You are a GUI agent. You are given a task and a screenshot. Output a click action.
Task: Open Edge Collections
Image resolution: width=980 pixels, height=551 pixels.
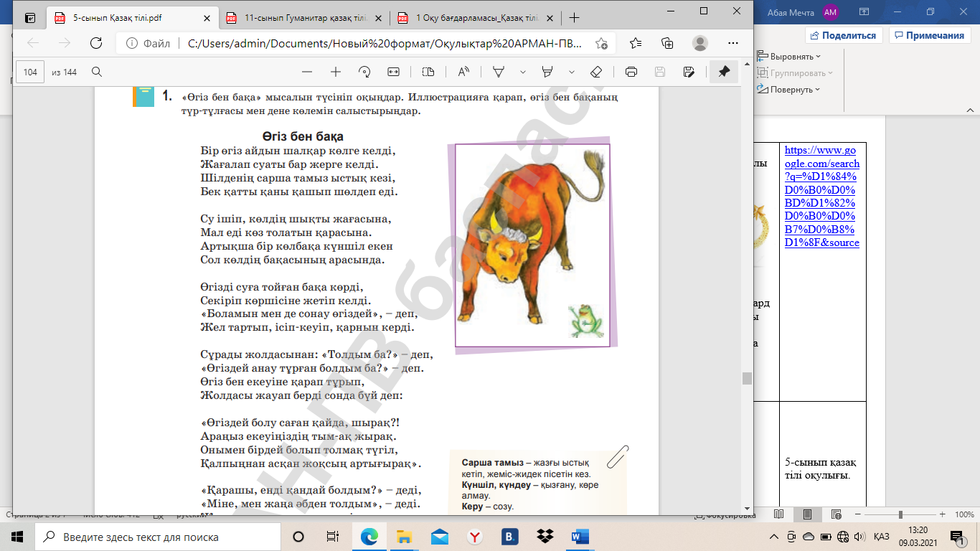667,43
